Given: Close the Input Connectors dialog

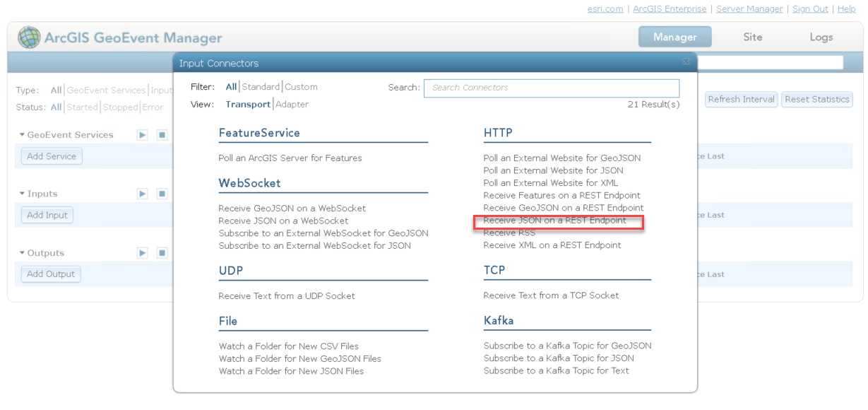Looking at the screenshot, I should [x=686, y=62].
